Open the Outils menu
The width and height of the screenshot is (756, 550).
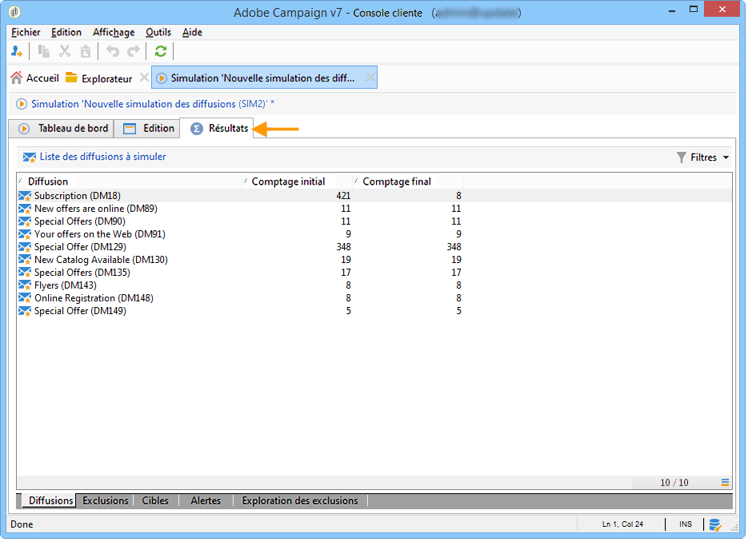158,32
